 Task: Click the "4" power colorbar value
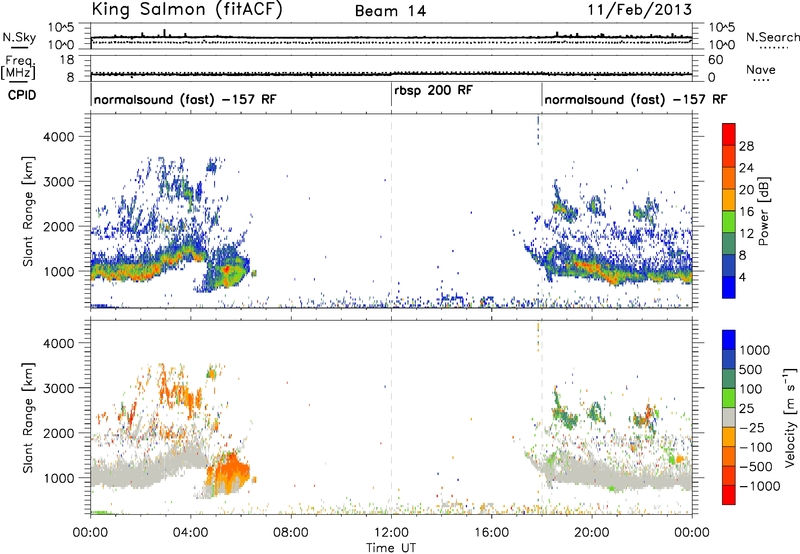tap(743, 277)
